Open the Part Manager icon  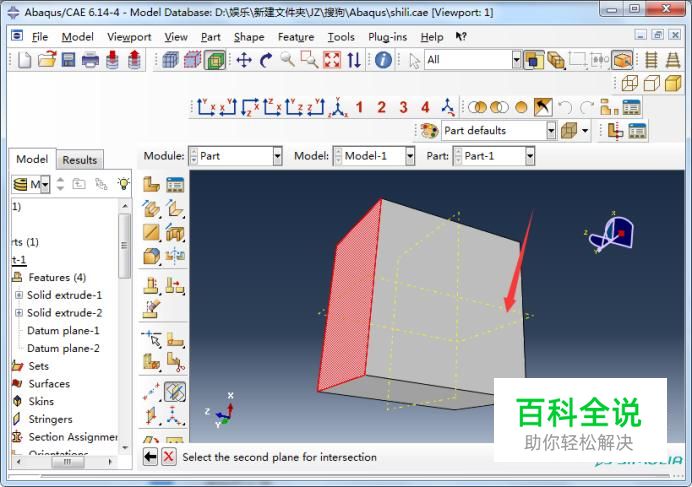point(175,184)
